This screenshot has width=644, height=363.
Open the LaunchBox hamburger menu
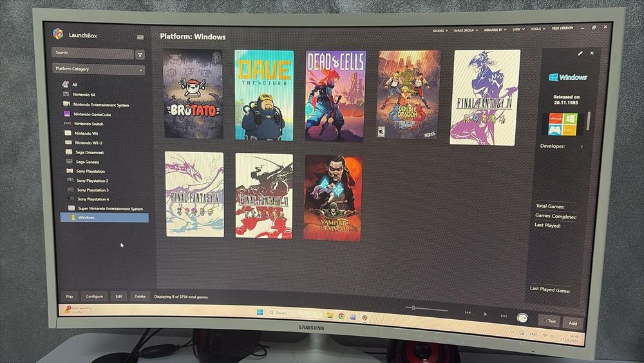pyautogui.click(x=140, y=37)
